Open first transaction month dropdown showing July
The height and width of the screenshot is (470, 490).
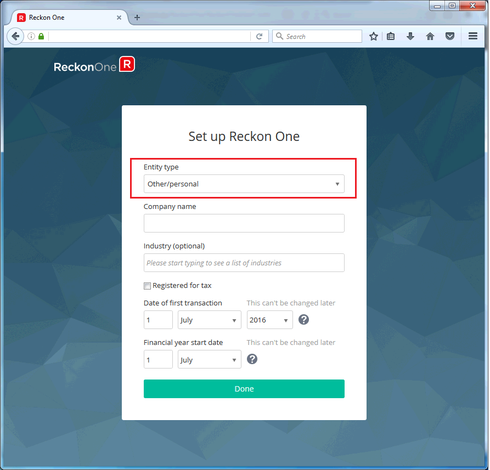[209, 320]
